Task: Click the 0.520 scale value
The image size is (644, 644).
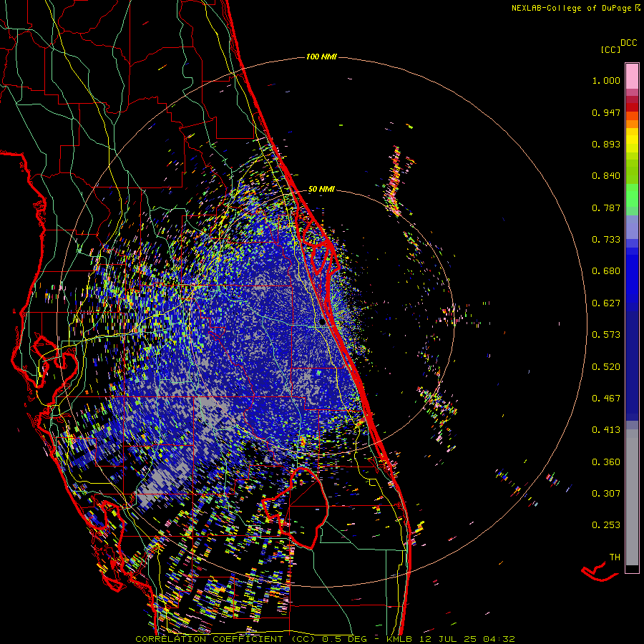Action: click(x=606, y=366)
